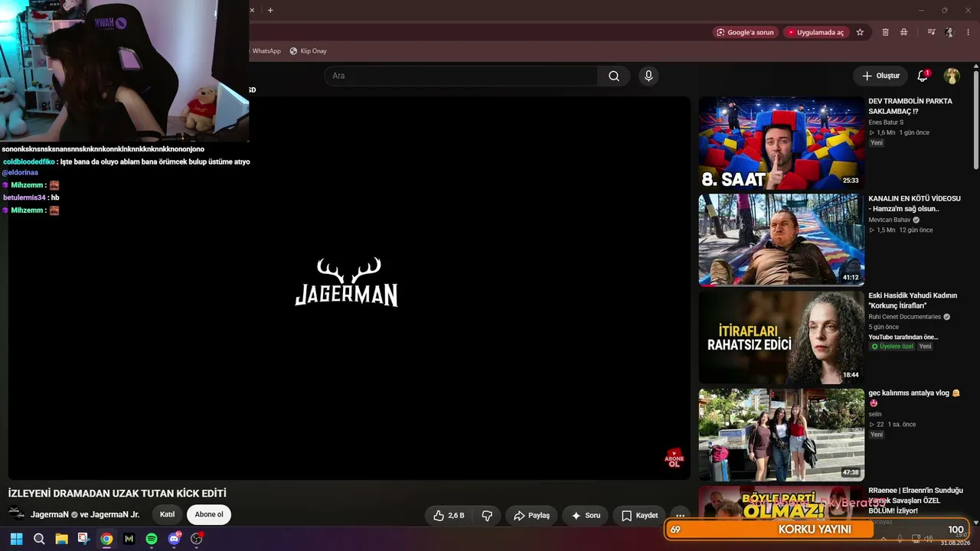Open the Klip Onay bookmark
This screenshot has width=980, height=551.
click(x=308, y=51)
